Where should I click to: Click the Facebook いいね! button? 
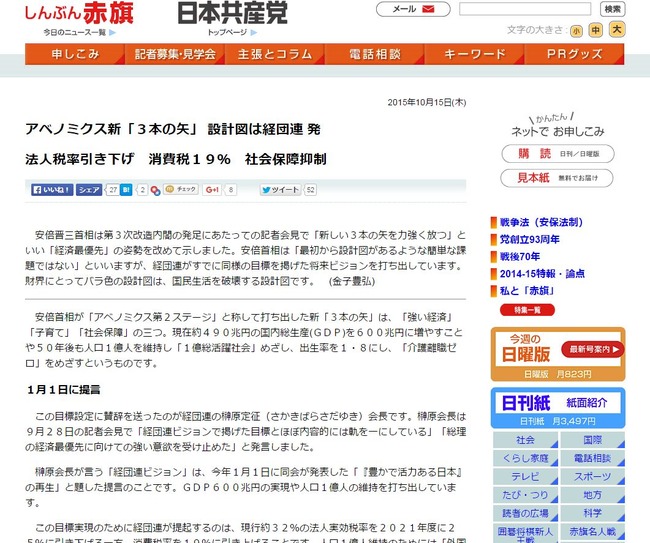(52, 190)
